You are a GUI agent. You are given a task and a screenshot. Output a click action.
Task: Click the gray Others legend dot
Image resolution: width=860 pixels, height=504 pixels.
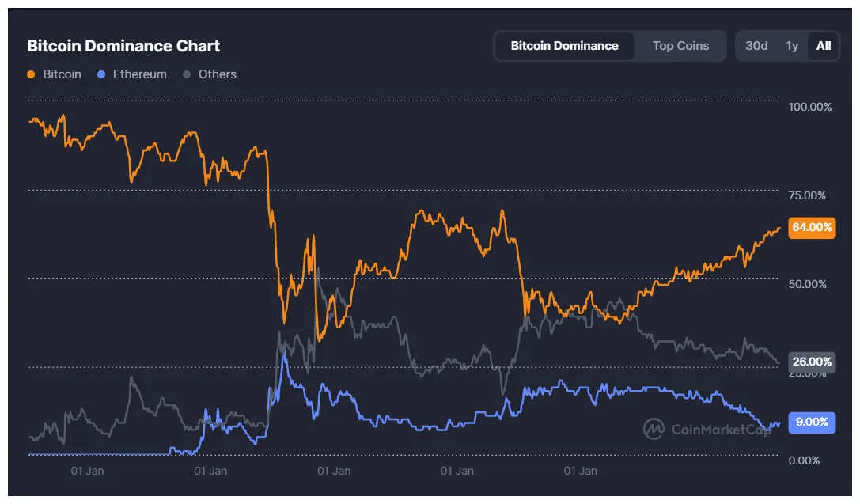[x=185, y=74]
